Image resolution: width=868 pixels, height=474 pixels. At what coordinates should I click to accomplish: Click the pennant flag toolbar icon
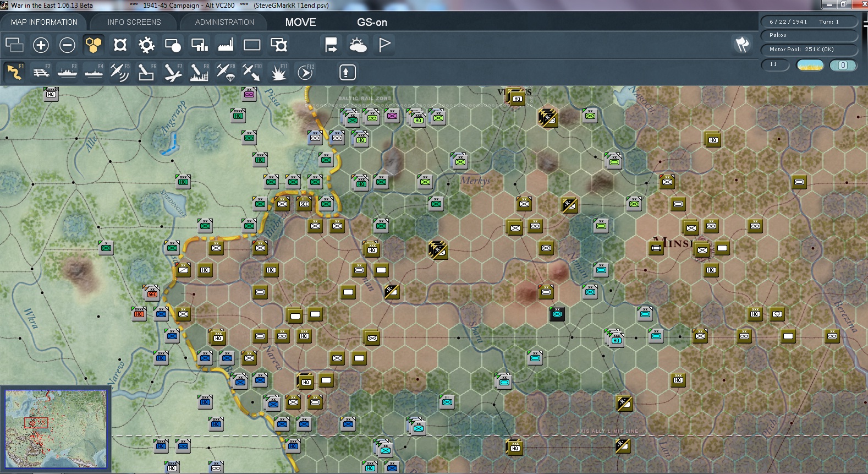click(x=384, y=45)
